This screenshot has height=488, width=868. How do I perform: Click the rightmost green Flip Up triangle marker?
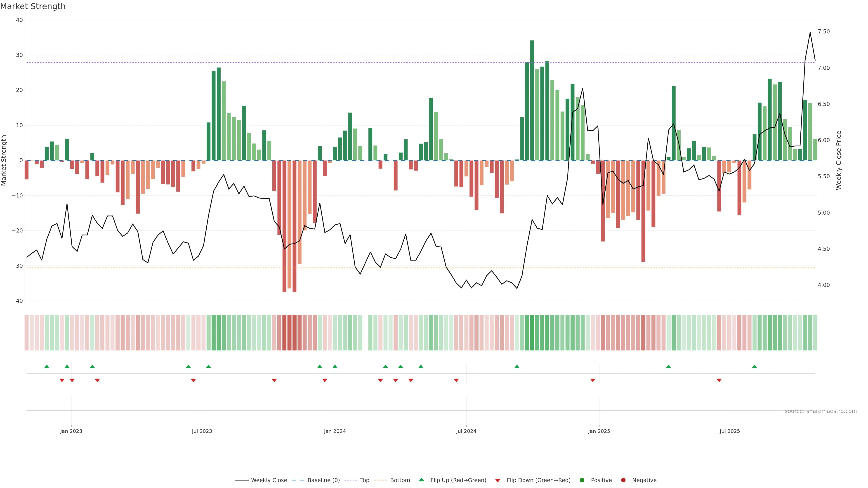click(755, 366)
